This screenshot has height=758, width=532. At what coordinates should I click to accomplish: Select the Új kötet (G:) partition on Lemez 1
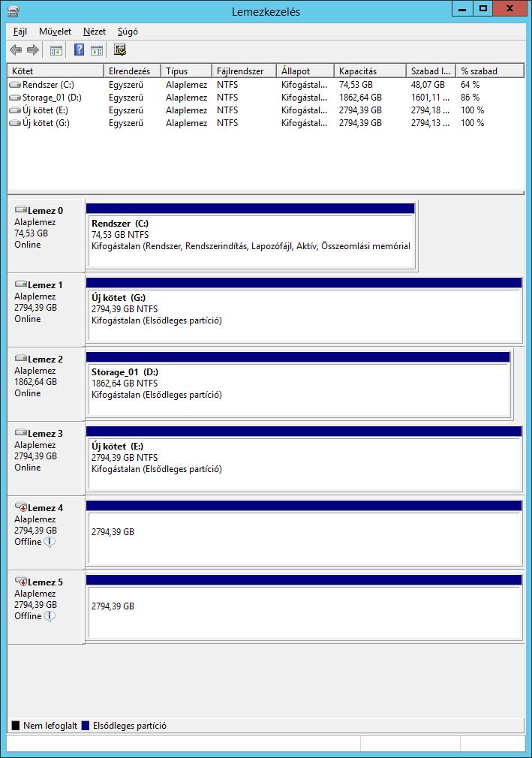305,311
